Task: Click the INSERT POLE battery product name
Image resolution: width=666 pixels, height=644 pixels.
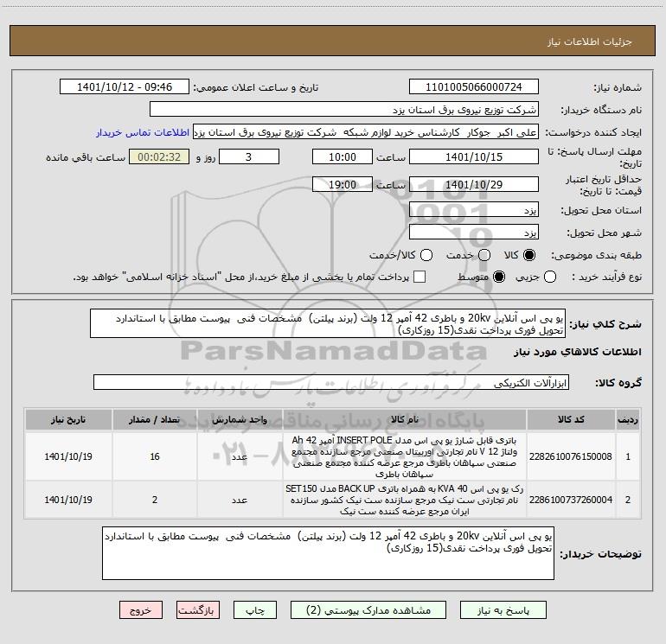Action: (x=405, y=456)
